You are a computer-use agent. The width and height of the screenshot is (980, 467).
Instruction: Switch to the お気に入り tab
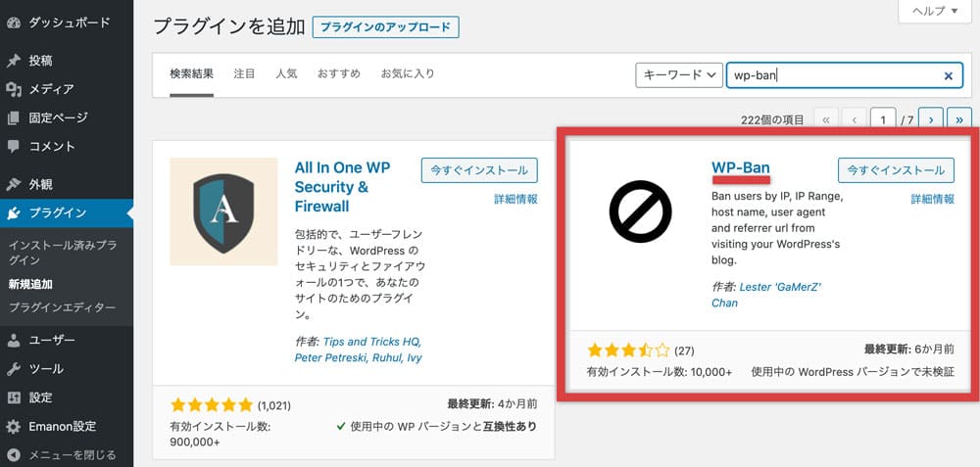(x=408, y=73)
